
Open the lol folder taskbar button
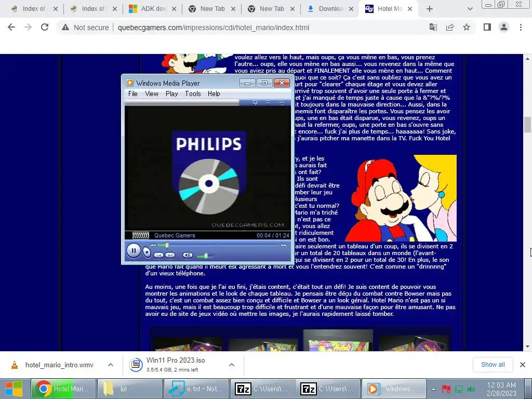point(129,389)
